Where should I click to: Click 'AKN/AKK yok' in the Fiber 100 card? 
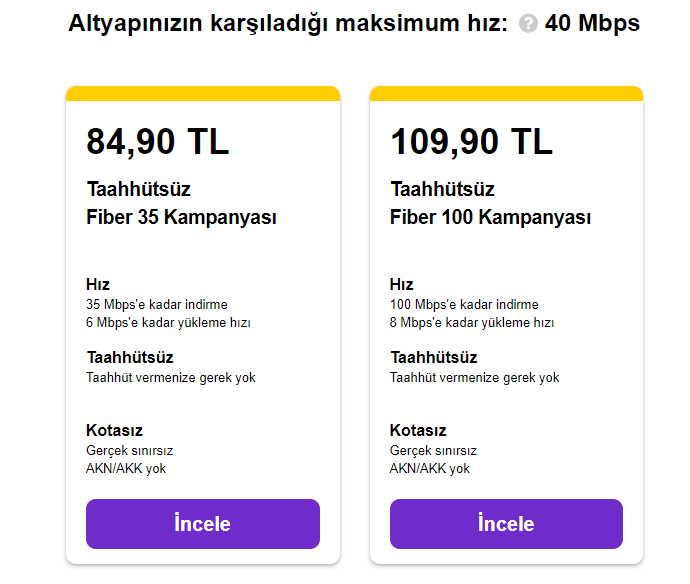(x=429, y=468)
